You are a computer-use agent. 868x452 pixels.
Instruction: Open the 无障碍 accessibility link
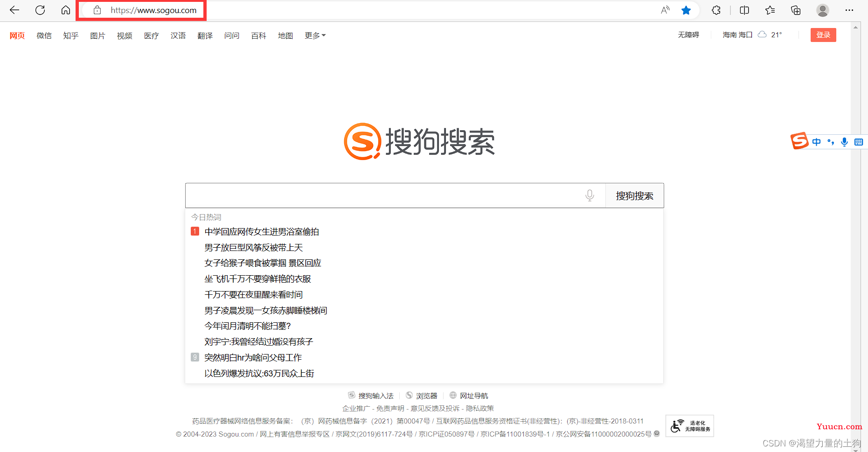pos(688,35)
